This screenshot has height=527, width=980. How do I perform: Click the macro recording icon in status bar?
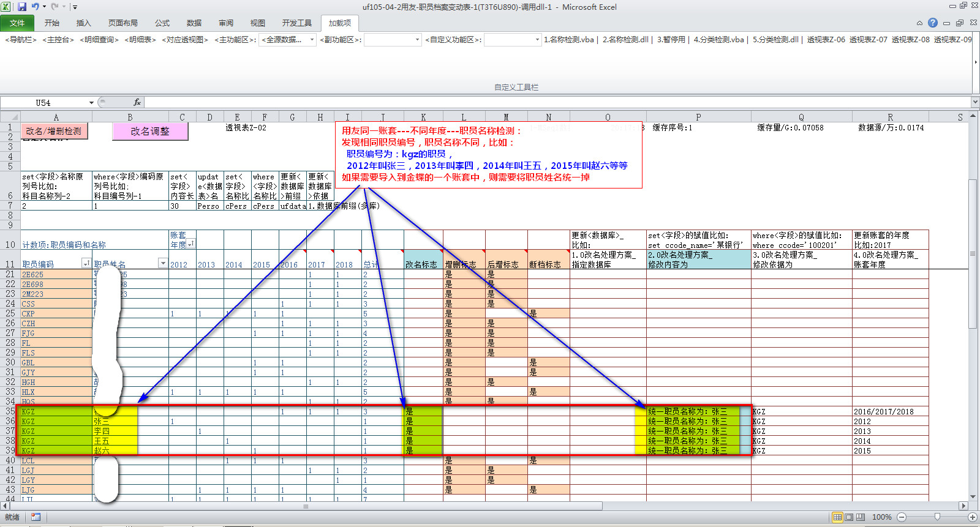[36, 517]
